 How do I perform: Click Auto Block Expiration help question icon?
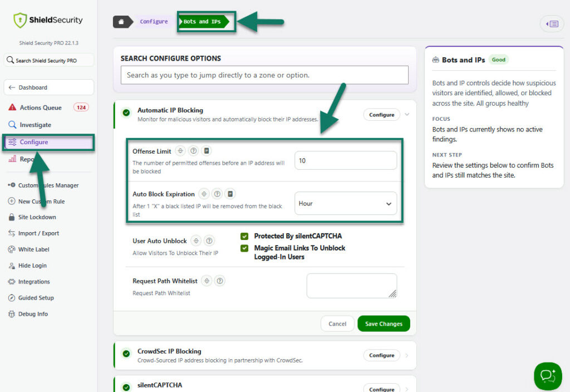(217, 194)
